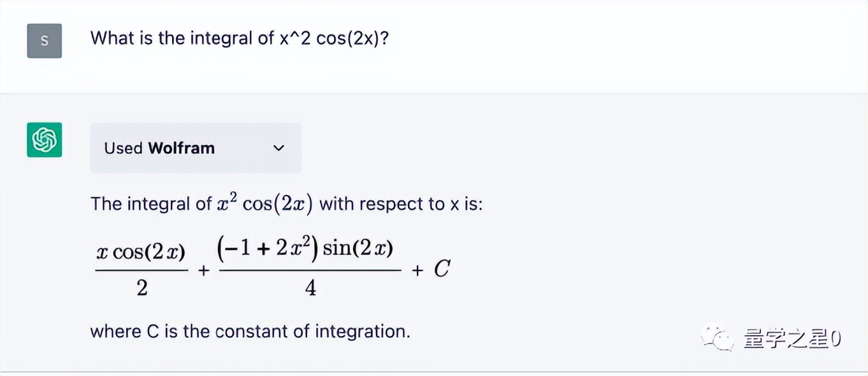Select the user question about the integral
Image resolution: width=868 pixels, height=376 pixels.
pyautogui.click(x=239, y=38)
